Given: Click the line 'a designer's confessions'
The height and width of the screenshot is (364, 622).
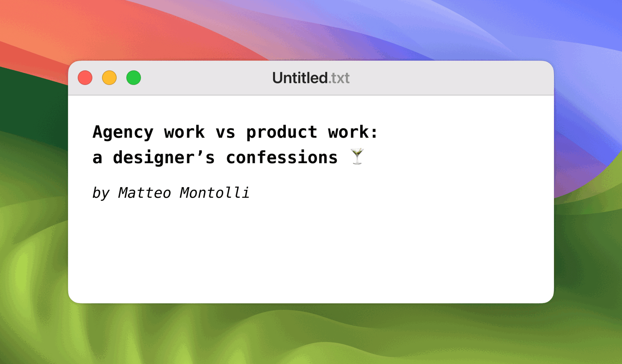Looking at the screenshot, I should [x=215, y=157].
